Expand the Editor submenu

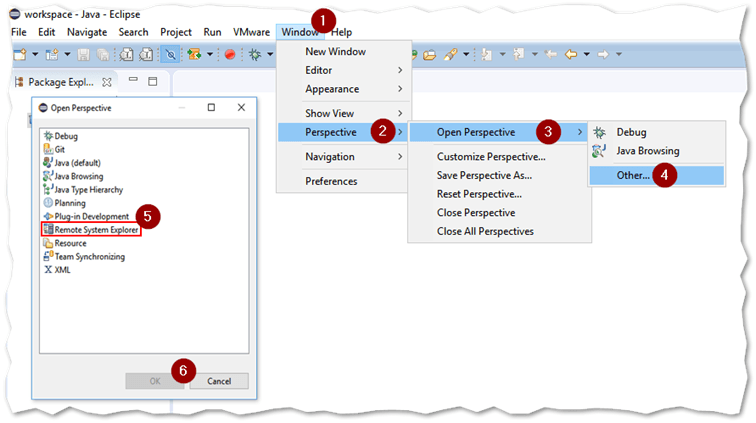coord(344,70)
